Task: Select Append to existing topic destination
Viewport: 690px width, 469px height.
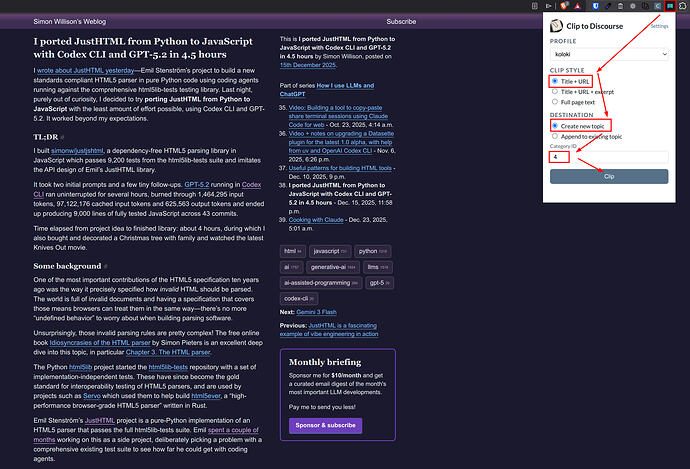Action: coord(555,136)
